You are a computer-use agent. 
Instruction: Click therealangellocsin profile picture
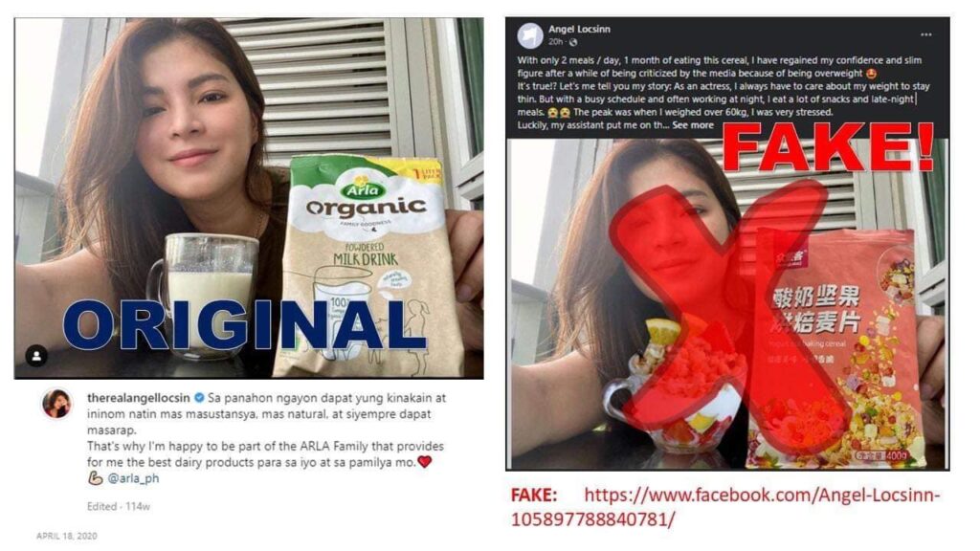tap(56, 403)
